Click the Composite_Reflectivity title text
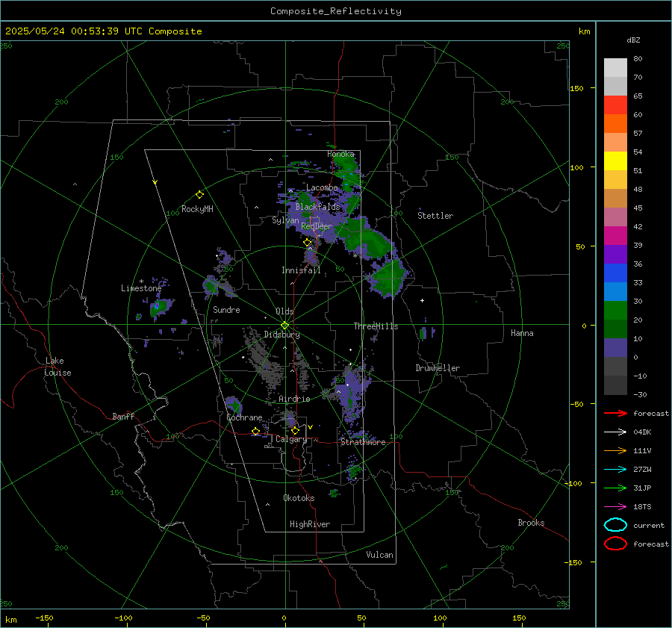Screen dimensions: 672x628 (x=335, y=11)
